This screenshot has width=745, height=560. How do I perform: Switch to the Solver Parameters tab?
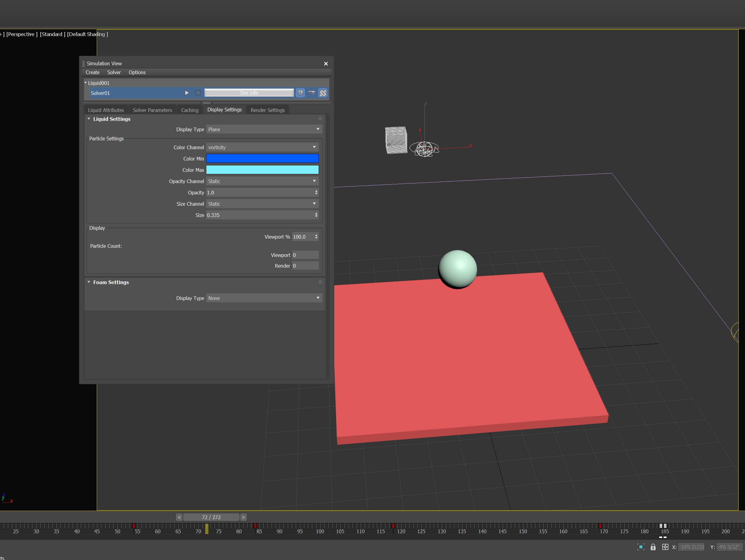pyautogui.click(x=152, y=110)
